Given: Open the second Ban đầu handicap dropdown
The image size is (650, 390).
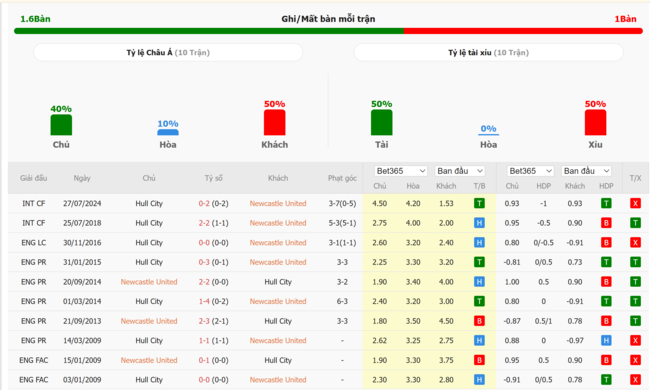Looking at the screenshot, I should click(587, 171).
